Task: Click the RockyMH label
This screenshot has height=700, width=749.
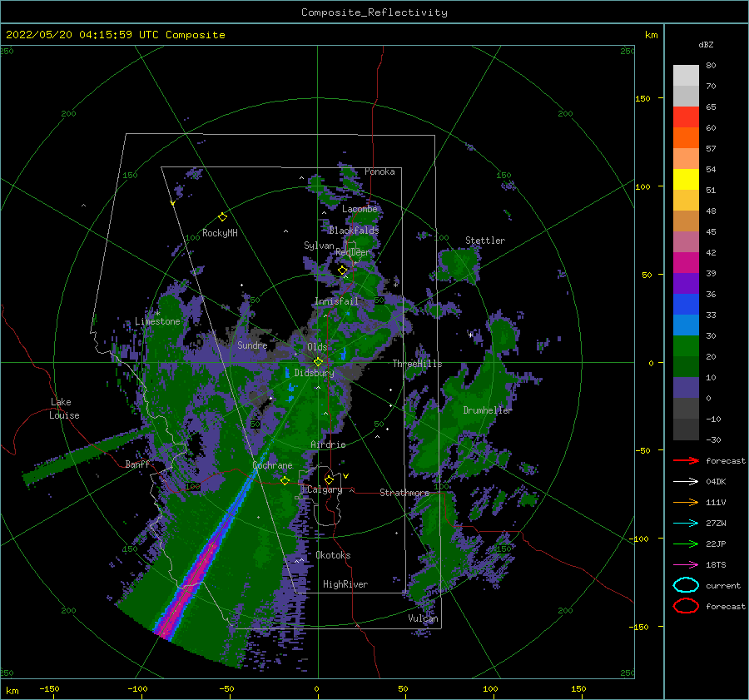Action: 220,233
